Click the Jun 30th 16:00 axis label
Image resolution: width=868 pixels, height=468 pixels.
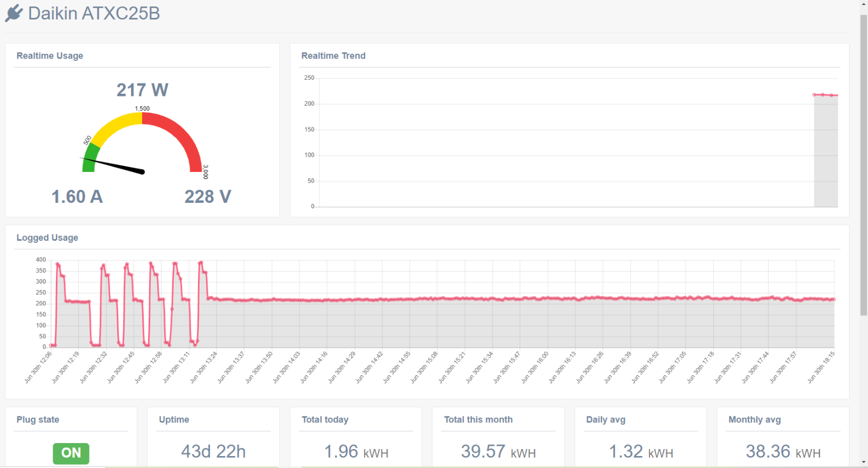click(x=535, y=367)
